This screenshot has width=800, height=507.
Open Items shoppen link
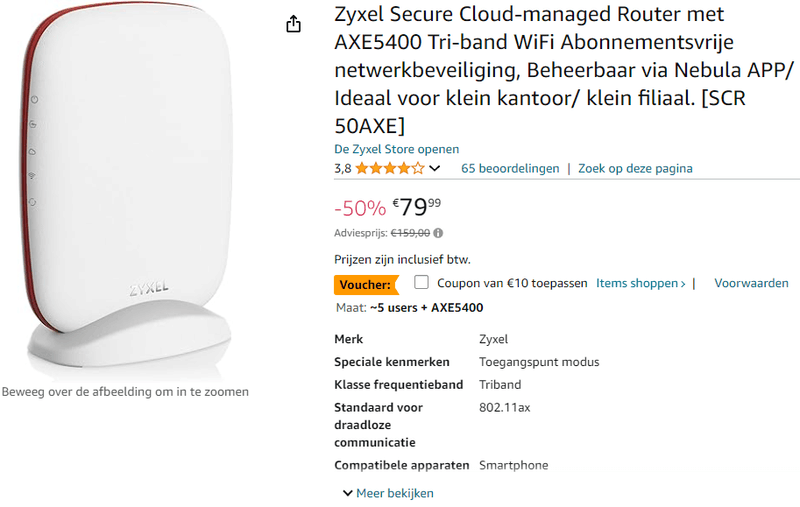point(641,284)
